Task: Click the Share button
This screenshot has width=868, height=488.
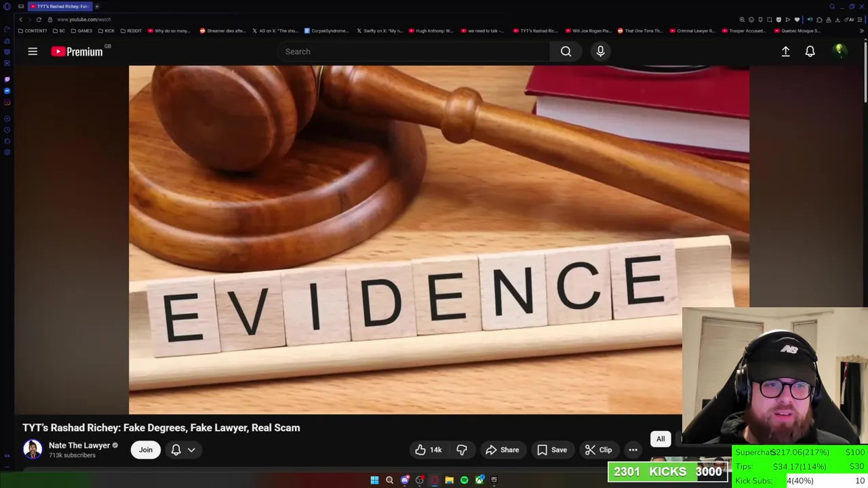Action: [x=502, y=450]
